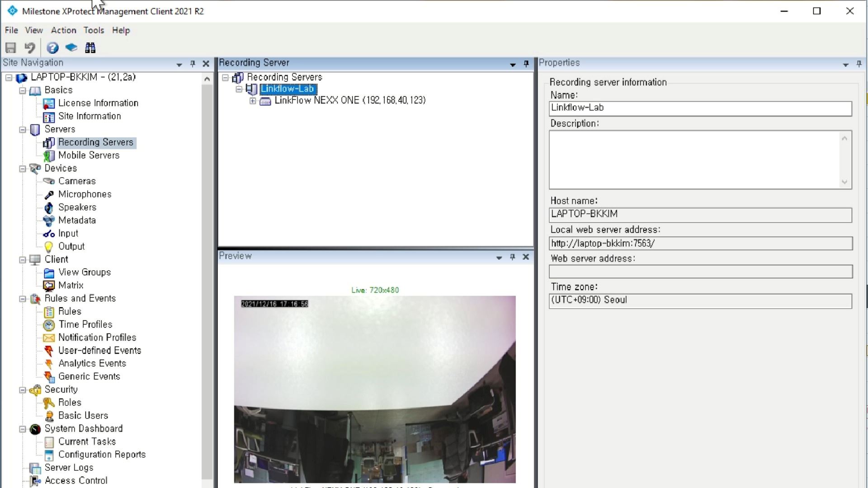Pin the Properties pane

[x=859, y=64]
